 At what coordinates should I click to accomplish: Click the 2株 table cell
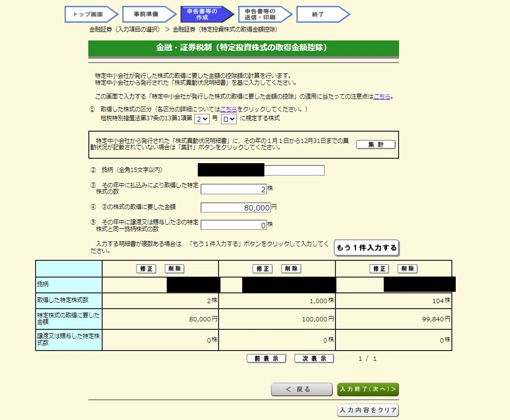point(160,301)
